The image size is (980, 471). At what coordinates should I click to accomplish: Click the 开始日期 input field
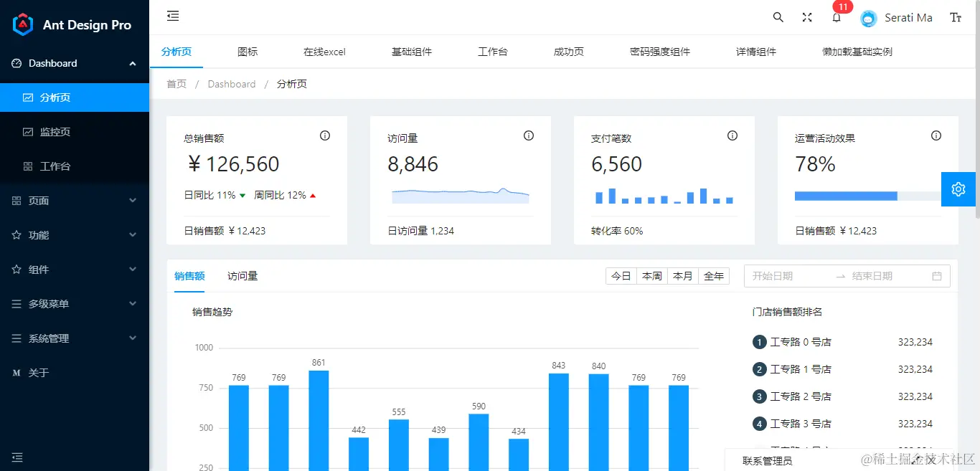tap(788, 276)
